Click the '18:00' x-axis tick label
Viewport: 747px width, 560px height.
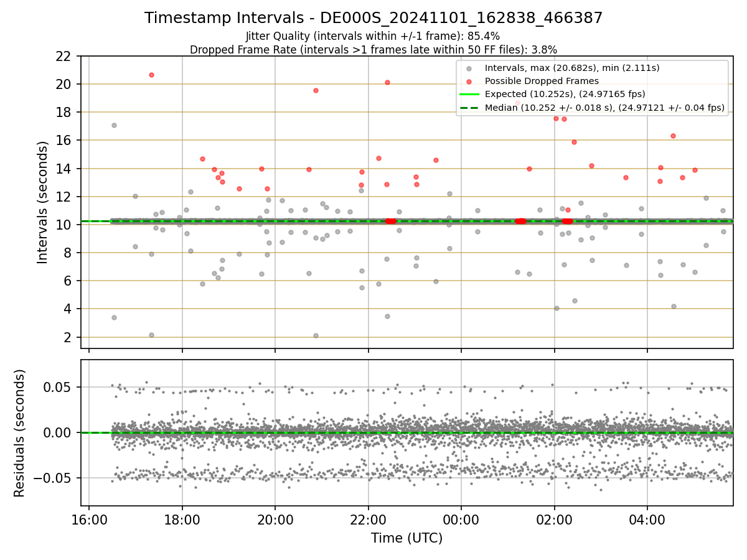point(182,520)
